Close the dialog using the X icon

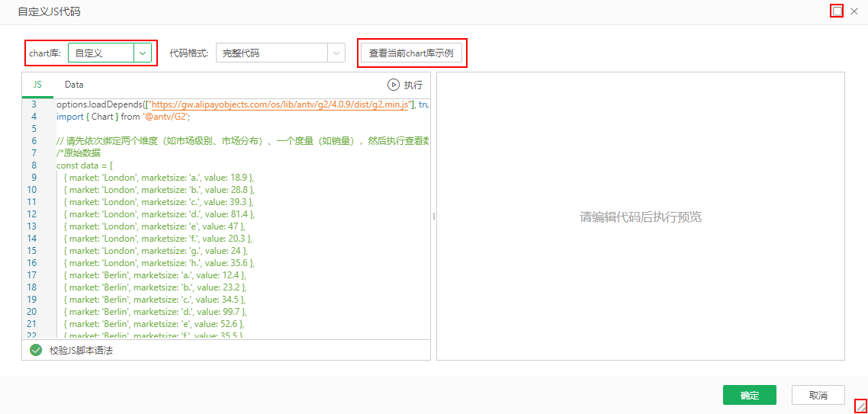point(854,11)
